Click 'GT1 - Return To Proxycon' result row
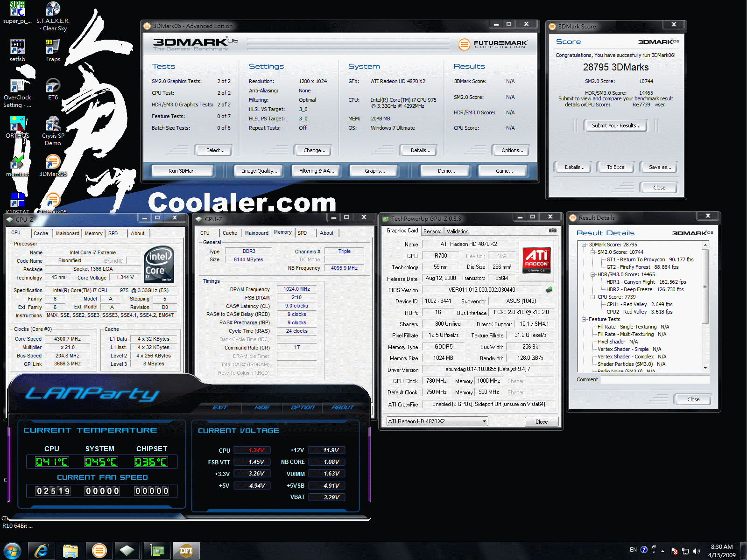747x560 pixels. [650, 259]
